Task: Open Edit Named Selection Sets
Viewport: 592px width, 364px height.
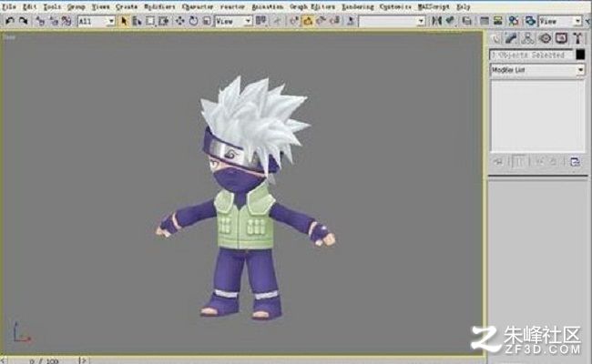Action: click(351, 21)
